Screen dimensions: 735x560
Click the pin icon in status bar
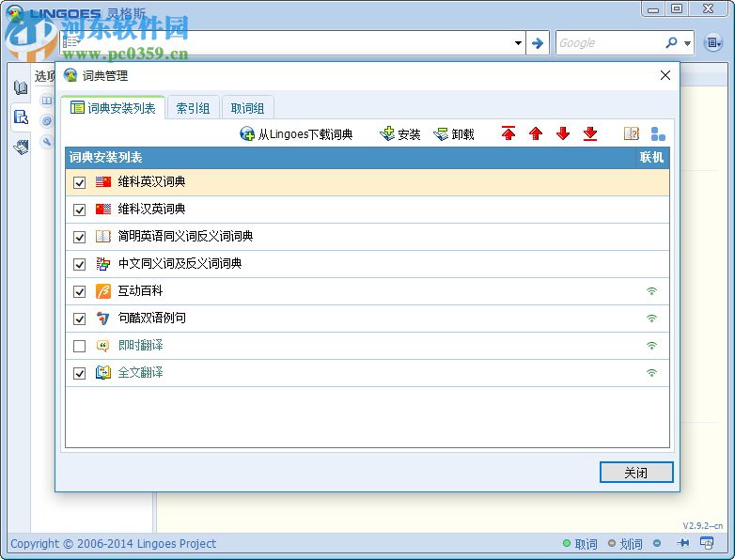point(683,543)
